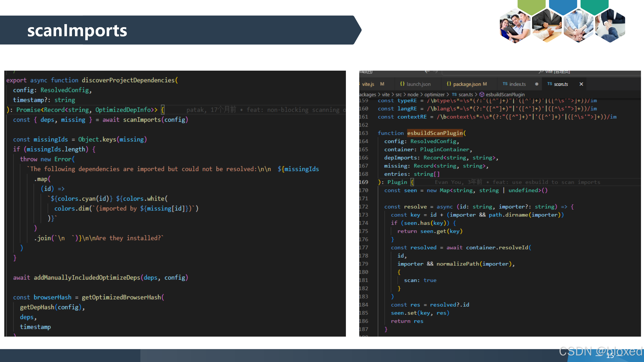Click 'getDepHash(config)' in left code
This screenshot has height=362, width=644.
tap(51, 307)
